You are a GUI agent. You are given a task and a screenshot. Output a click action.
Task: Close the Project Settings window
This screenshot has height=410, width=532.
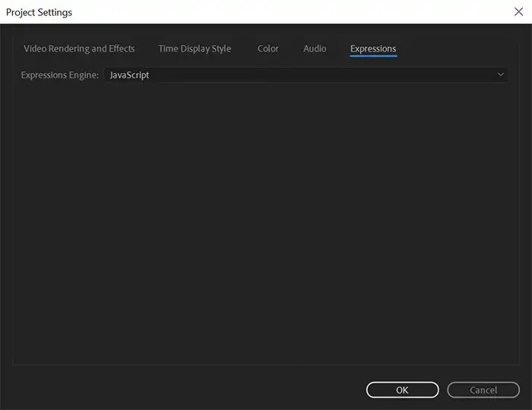tap(518, 12)
